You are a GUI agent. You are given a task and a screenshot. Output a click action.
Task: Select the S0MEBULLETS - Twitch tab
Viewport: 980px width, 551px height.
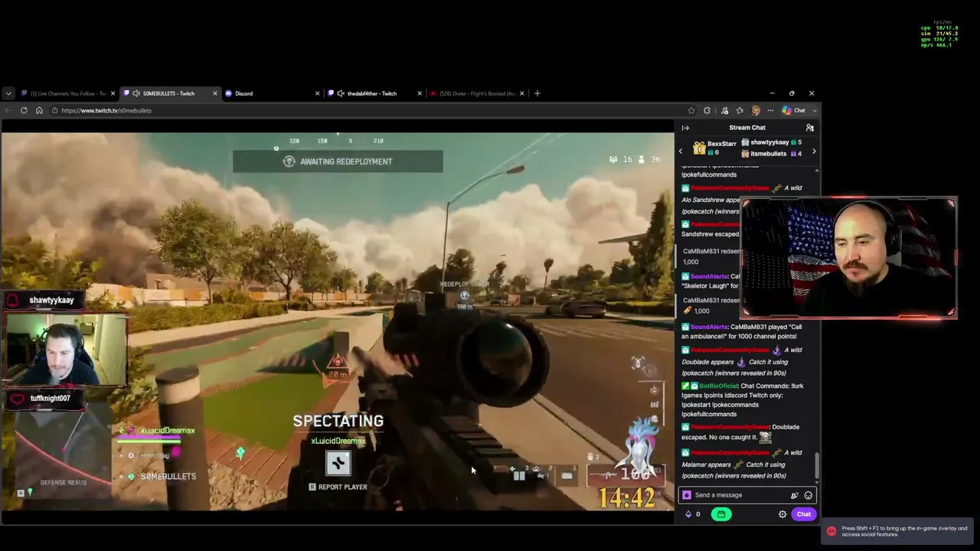pos(169,93)
